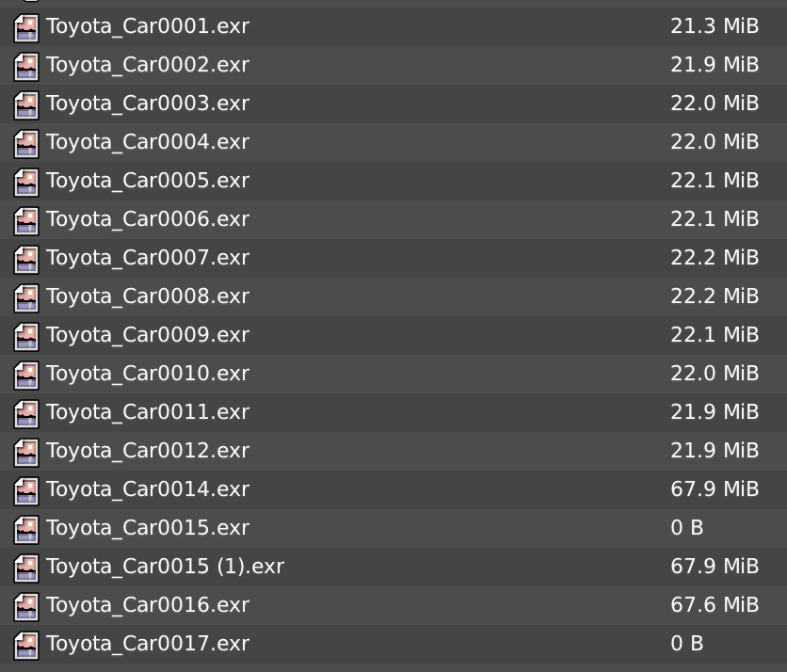Image resolution: width=787 pixels, height=672 pixels.
Task: Click the 0 B size of Toyota_Car0017.exr
Action: pos(687,645)
